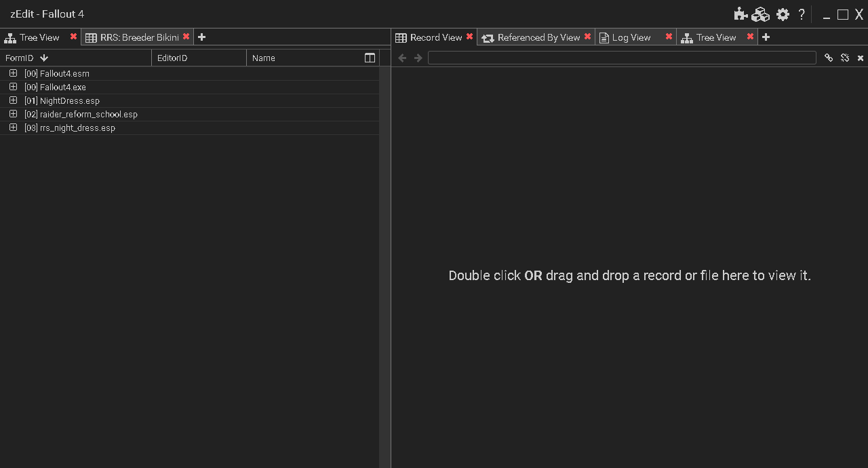Select the Fallout4.exe file row
Viewport: 868px width, 468px height.
(x=189, y=87)
